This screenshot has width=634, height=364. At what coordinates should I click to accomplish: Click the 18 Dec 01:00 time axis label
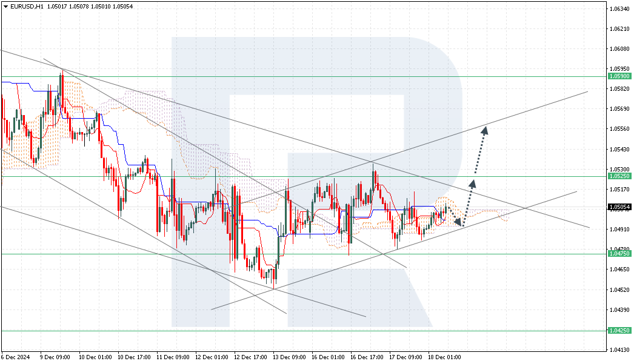pyautogui.click(x=445, y=357)
